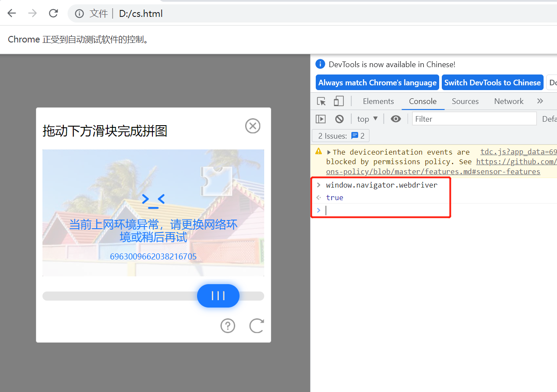Image resolution: width=557 pixels, height=392 pixels.
Task: Click the site information icon in address bar
Action: (79, 14)
